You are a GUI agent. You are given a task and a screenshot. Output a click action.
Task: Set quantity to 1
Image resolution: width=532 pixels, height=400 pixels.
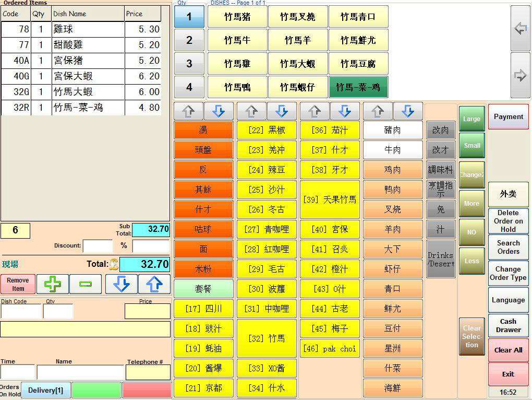[189, 17]
